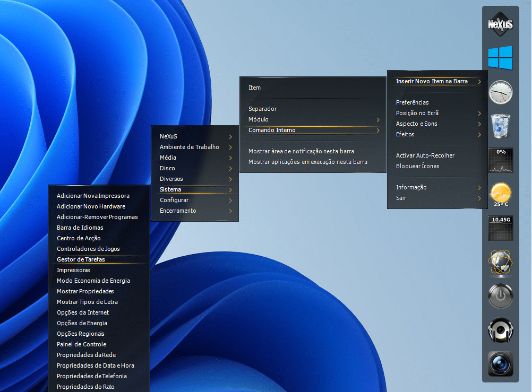The height and width of the screenshot is (392, 532).
Task: Open the webcam camera icon at the bottom
Action: (x=500, y=364)
